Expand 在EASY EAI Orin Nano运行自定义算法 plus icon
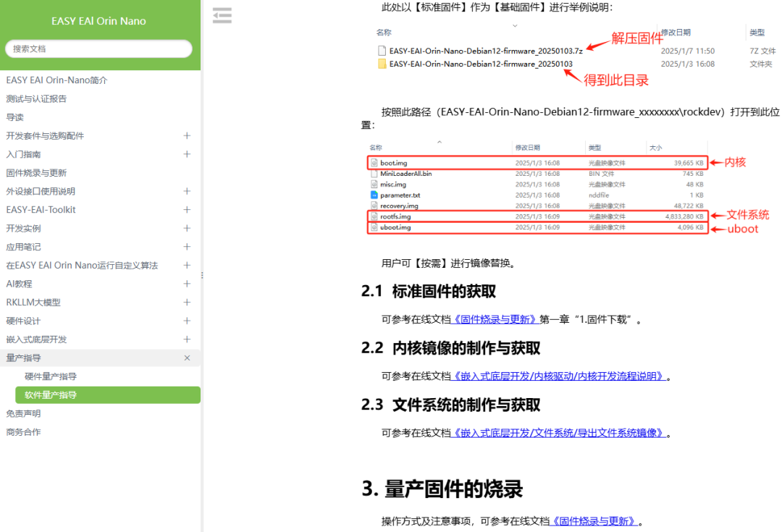 (x=187, y=265)
